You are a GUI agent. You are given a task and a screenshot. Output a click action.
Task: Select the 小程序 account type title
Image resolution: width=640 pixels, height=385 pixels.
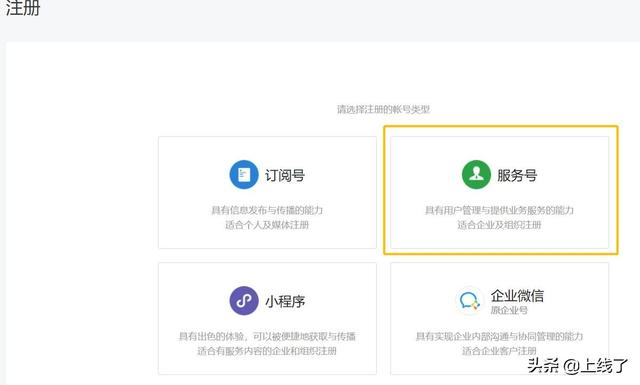pos(285,302)
